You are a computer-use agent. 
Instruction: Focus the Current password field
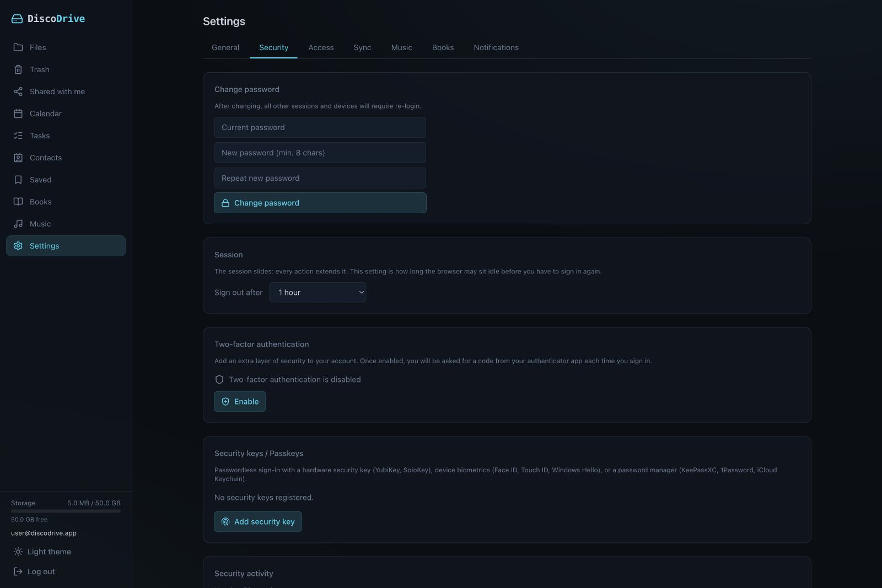coord(320,127)
